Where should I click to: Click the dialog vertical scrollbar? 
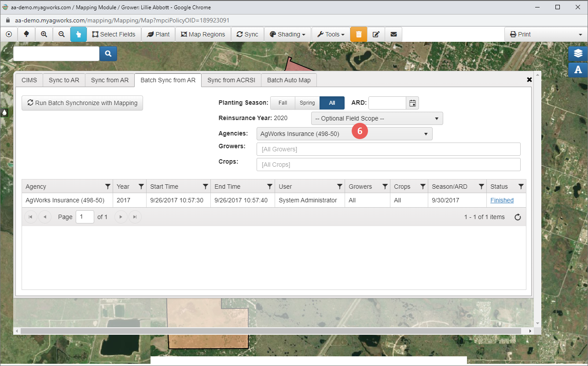pos(537,199)
